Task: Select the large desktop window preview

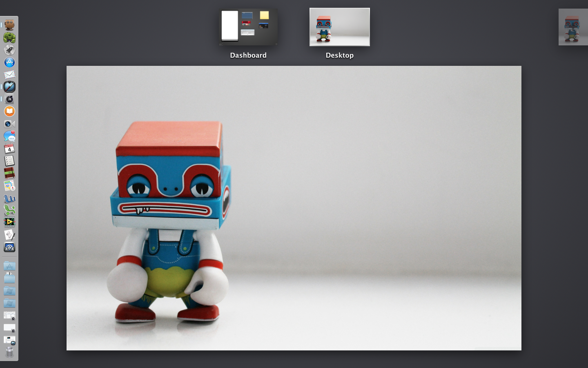Action: [x=294, y=208]
